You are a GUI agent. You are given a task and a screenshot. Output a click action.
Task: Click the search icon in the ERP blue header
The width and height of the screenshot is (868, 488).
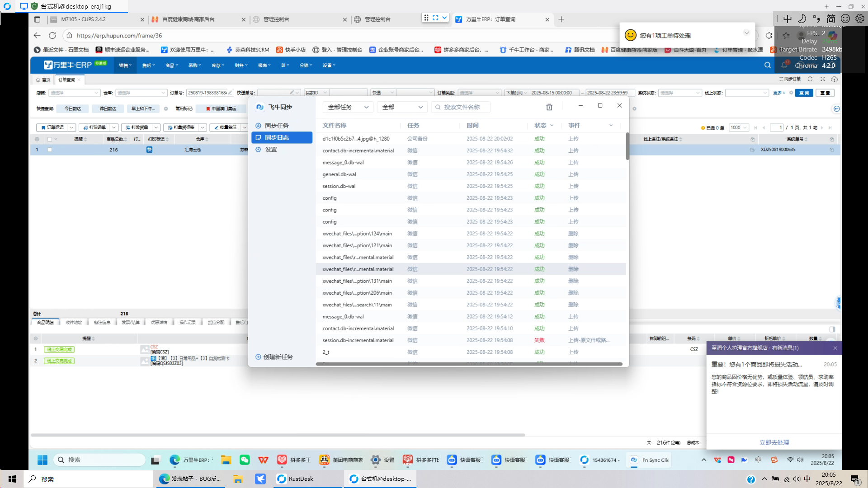[768, 66]
